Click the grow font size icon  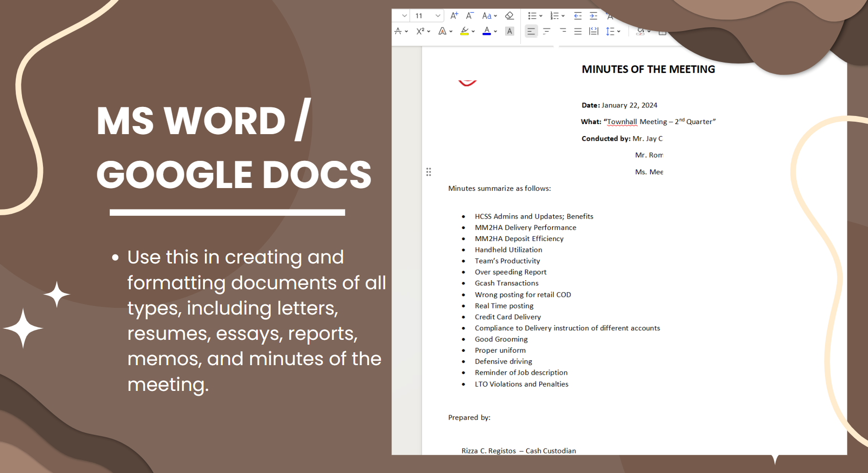(454, 16)
